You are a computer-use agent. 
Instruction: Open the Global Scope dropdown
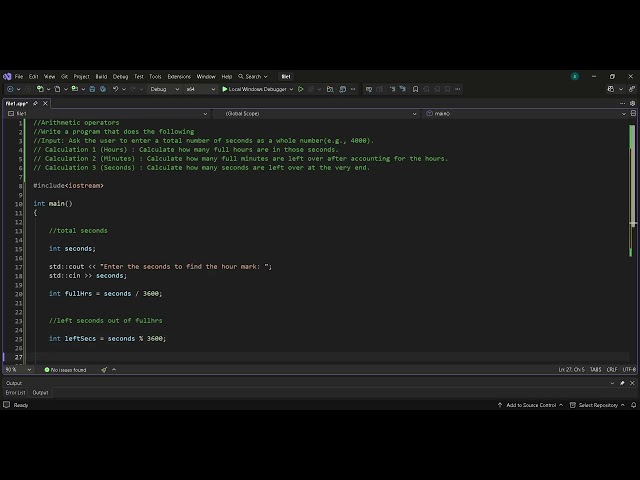point(316,113)
